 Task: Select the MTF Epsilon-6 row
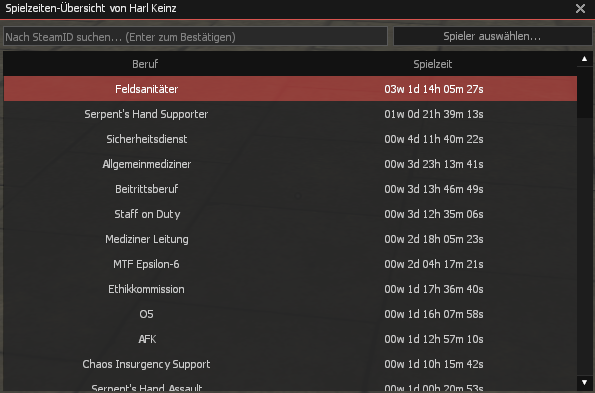click(290, 264)
